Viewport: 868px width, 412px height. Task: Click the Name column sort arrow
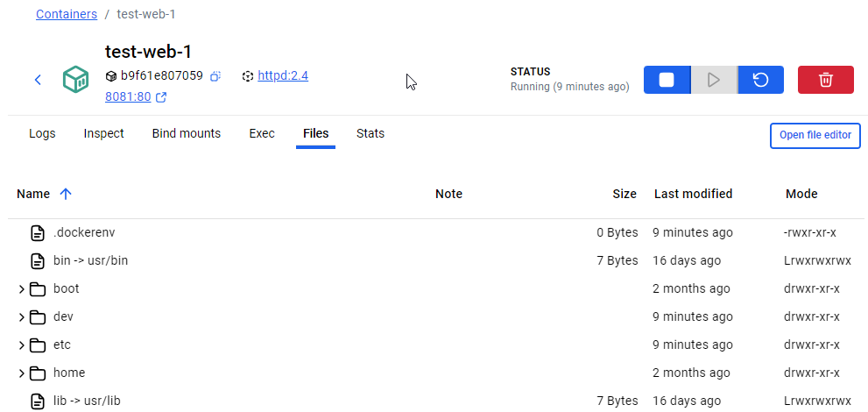tap(66, 194)
